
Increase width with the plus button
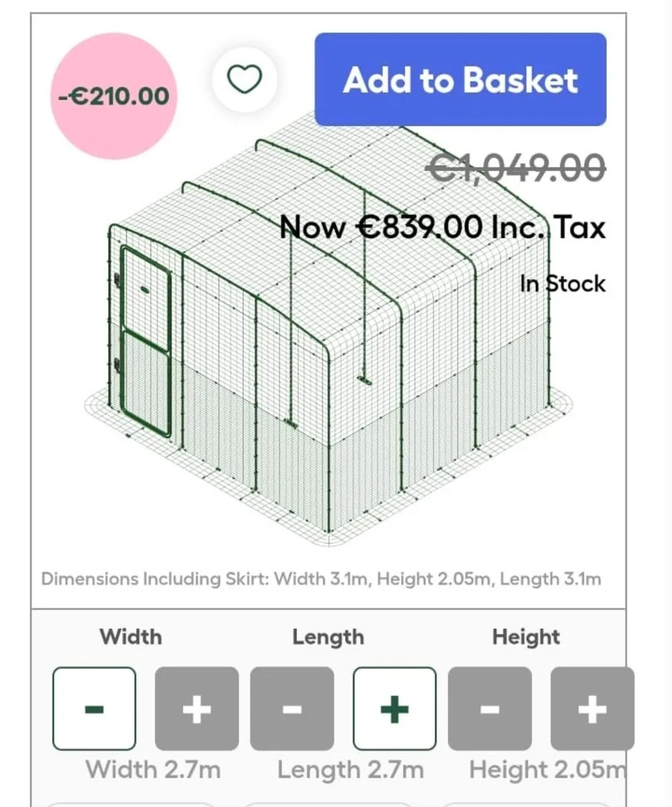(x=196, y=708)
